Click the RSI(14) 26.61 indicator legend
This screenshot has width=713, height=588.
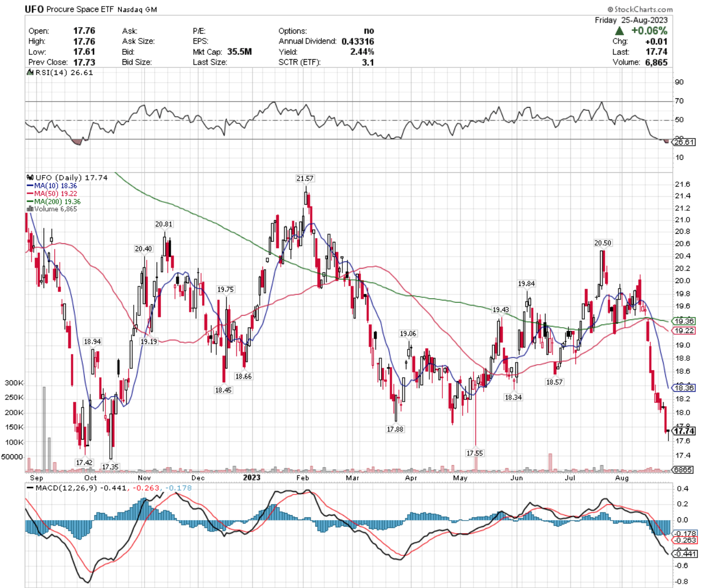click(60, 72)
